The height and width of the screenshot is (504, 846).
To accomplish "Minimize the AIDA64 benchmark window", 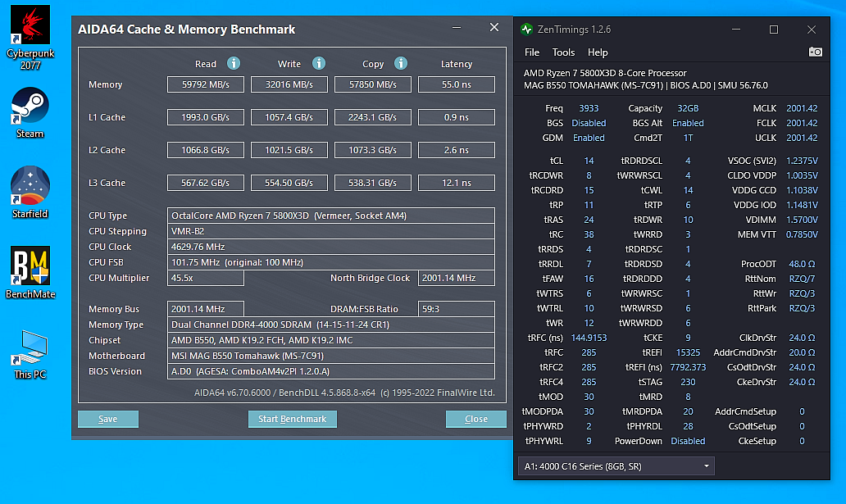I will pyautogui.click(x=457, y=28).
